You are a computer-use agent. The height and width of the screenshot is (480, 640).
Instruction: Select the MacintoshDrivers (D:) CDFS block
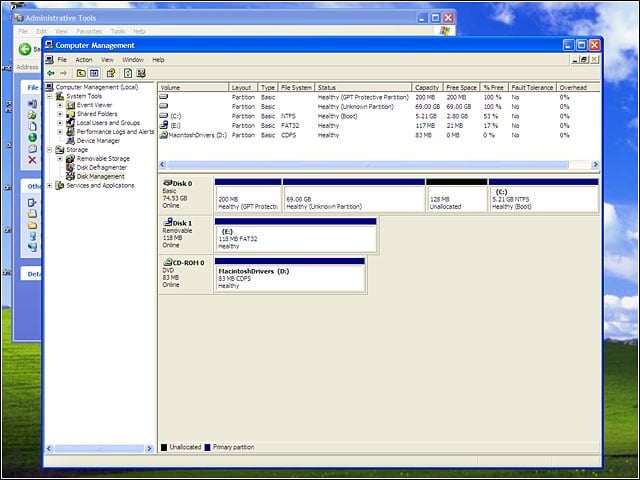[x=290, y=274]
